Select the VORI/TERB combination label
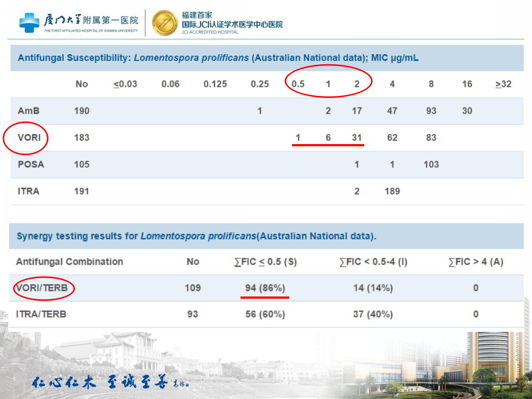Screen dimensions: 532x399 42,288
